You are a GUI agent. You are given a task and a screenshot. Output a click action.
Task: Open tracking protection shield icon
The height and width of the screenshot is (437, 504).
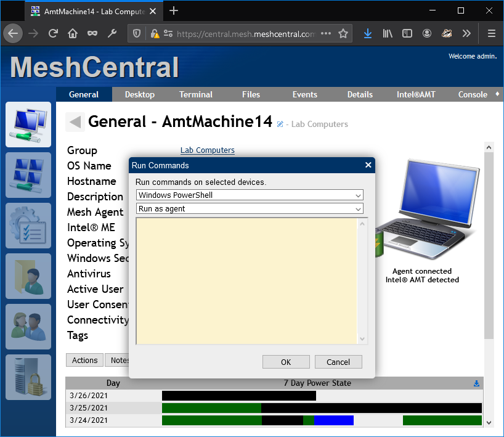(137, 33)
